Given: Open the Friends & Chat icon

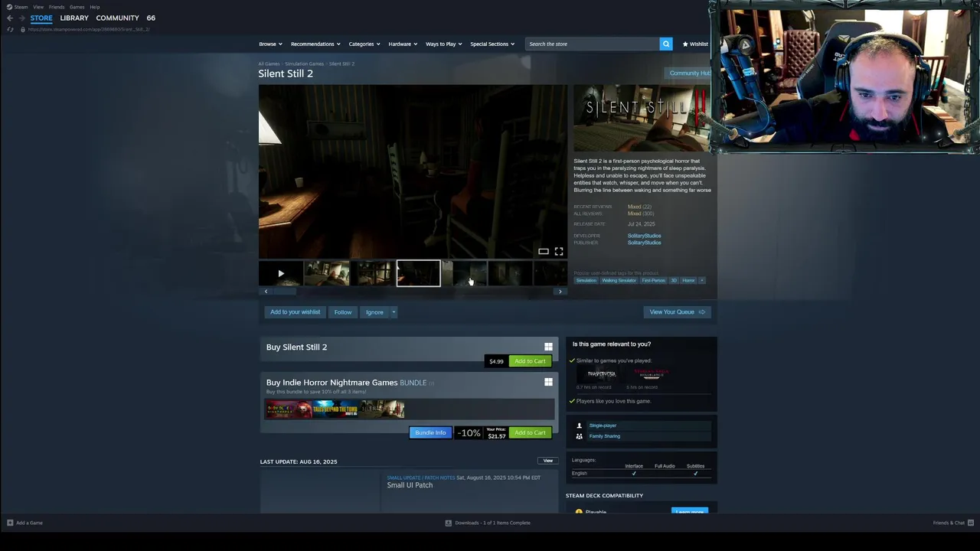Looking at the screenshot, I should click(x=971, y=523).
